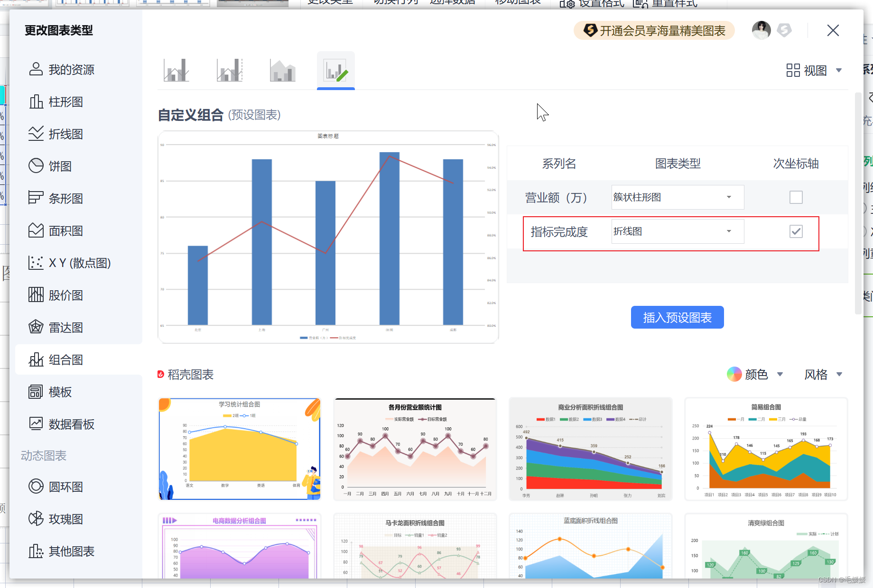The height and width of the screenshot is (588, 873).
Task: Select 商业分析面积折线组合图 template
Action: (591, 449)
